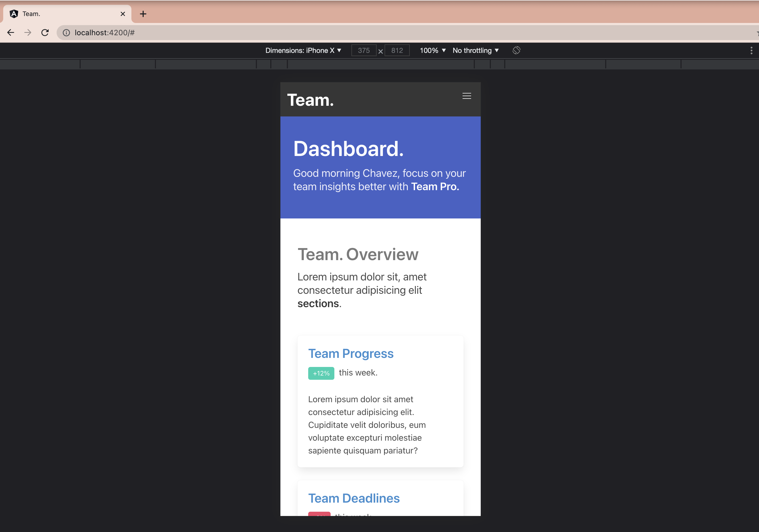Click the Angular favicon on the browser tab
Image resolution: width=759 pixels, height=532 pixels.
pyautogui.click(x=14, y=14)
